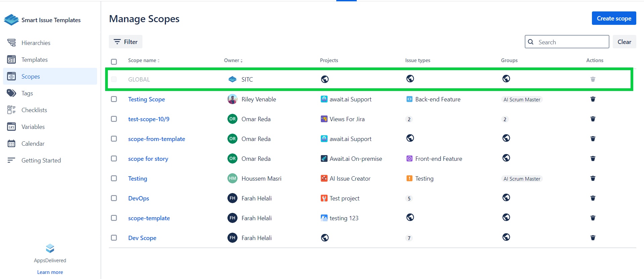Toggle the select-all checkbox in table header
The width and height of the screenshot is (644, 279).
[x=114, y=61]
